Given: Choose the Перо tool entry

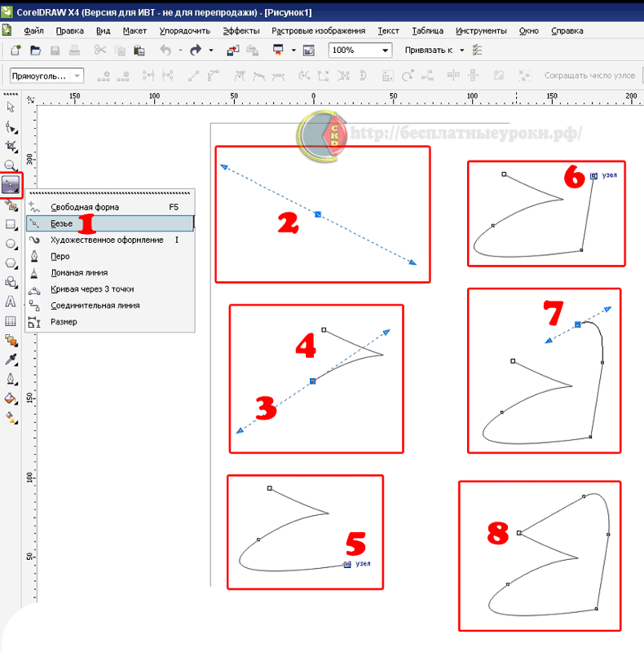Looking at the screenshot, I should [x=110, y=256].
